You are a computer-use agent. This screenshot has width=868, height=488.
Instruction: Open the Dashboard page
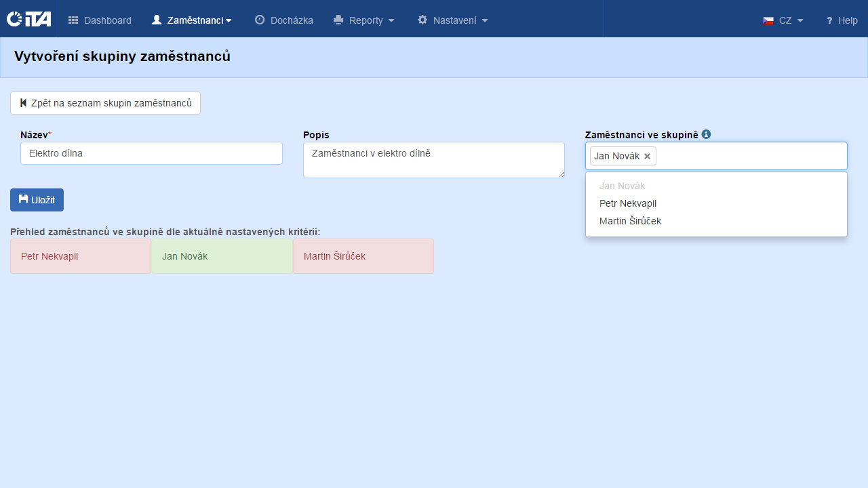[100, 20]
